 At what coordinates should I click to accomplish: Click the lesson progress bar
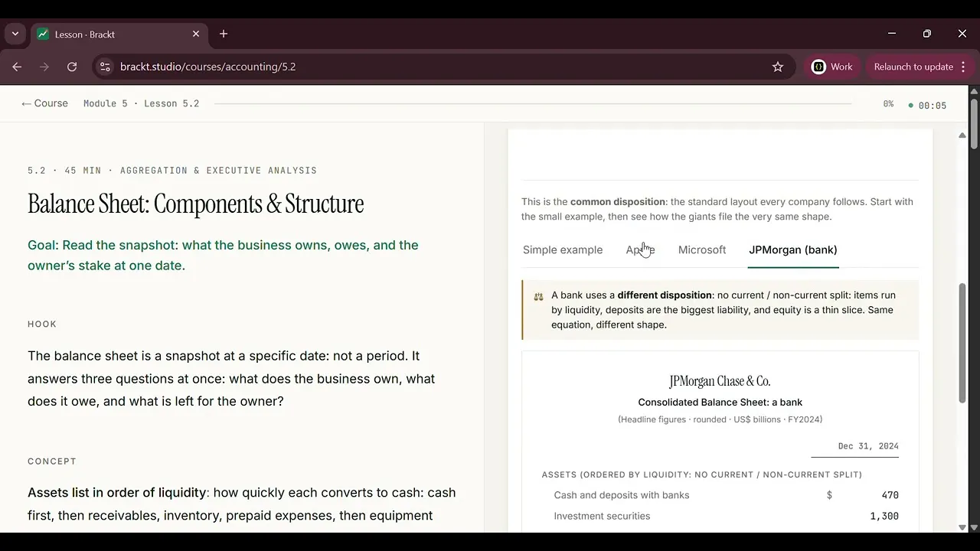coord(533,103)
